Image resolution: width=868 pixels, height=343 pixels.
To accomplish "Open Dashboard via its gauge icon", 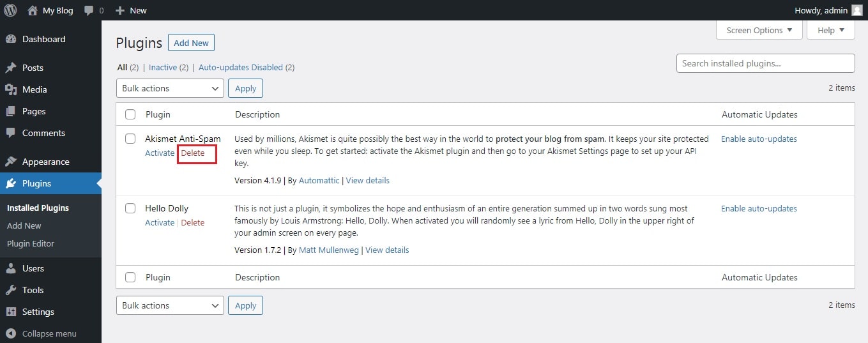I will 11,39.
